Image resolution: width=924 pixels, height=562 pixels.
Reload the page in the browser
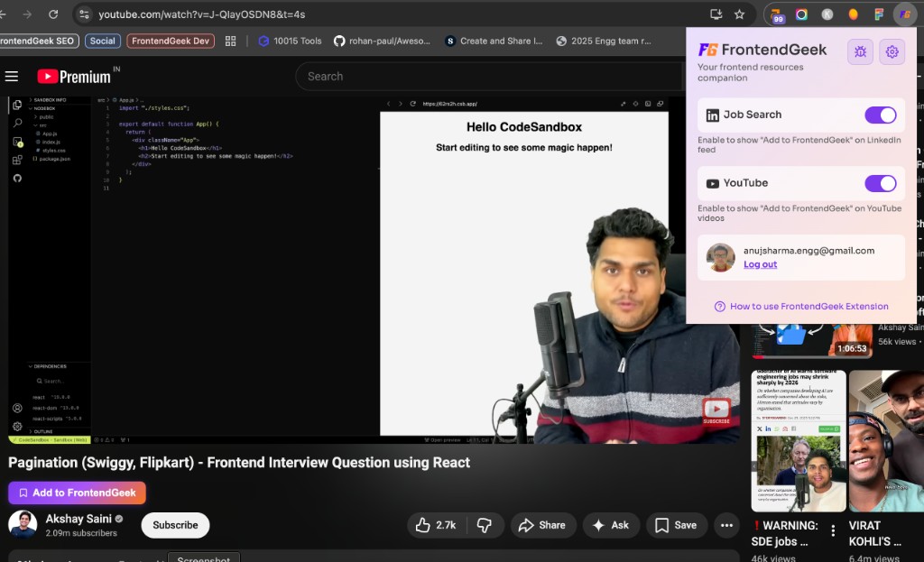[53, 14]
